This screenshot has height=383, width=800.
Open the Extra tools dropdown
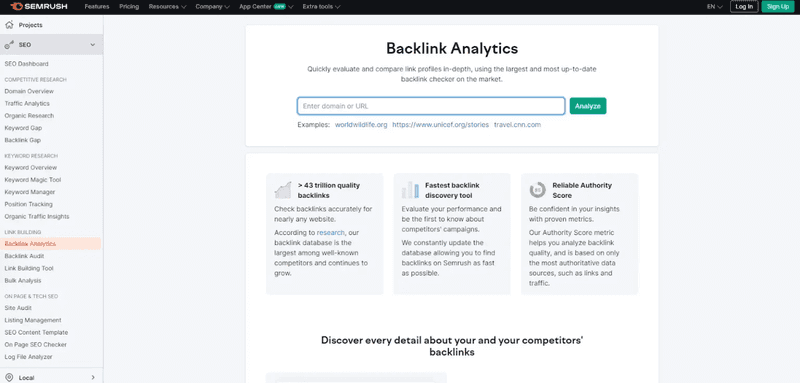pyautogui.click(x=321, y=7)
